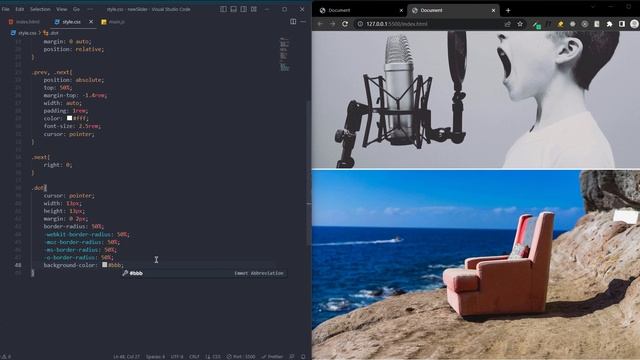Open a new browser tab with plus
The image size is (640, 360).
[508, 10]
